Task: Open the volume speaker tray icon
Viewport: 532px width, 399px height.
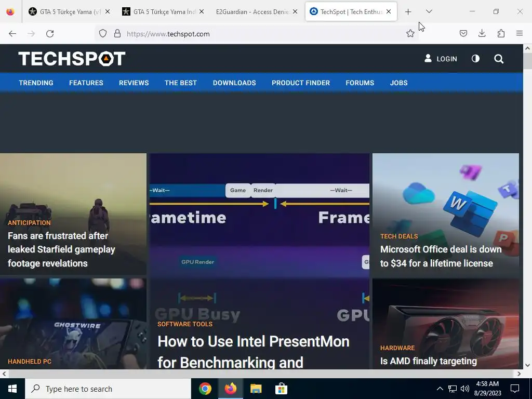Action: [x=465, y=389]
